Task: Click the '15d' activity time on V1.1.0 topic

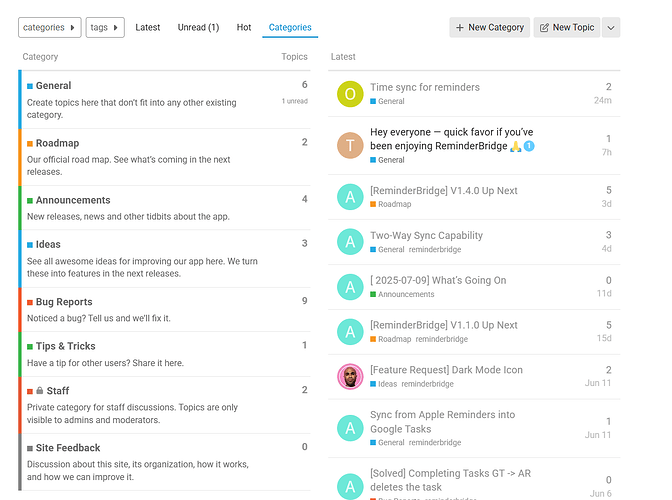Action: [604, 338]
